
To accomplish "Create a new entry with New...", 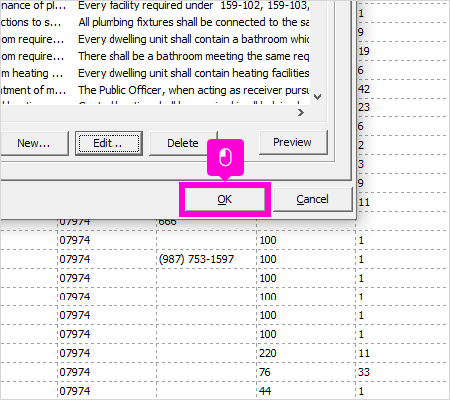I will click(34, 143).
